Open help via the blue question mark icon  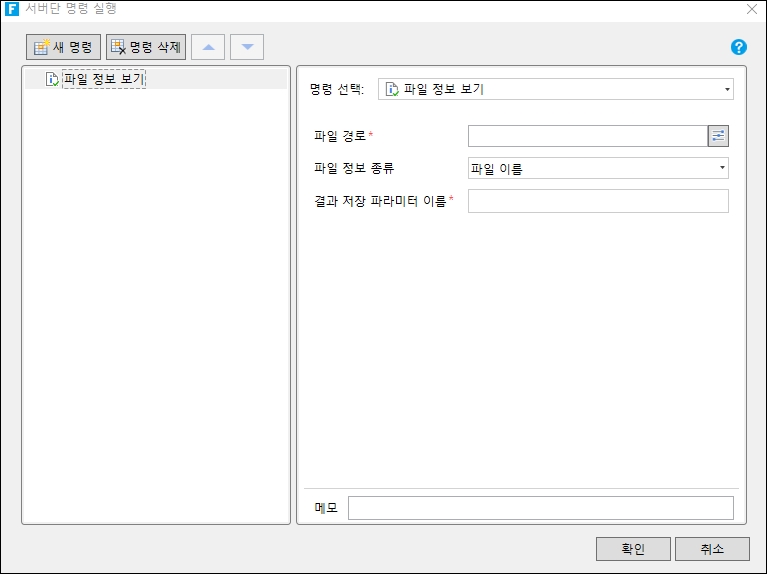[739, 47]
